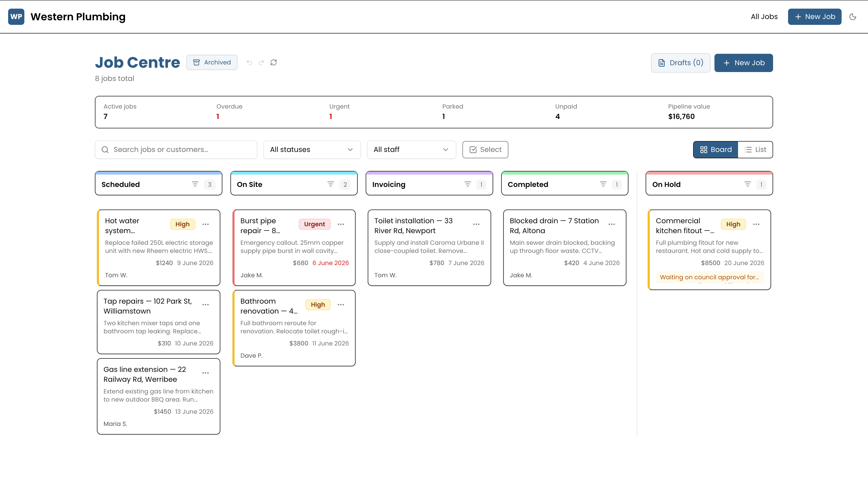This screenshot has width=868, height=483.
Task: Click the refresh icon beside Archived
Action: click(x=274, y=62)
